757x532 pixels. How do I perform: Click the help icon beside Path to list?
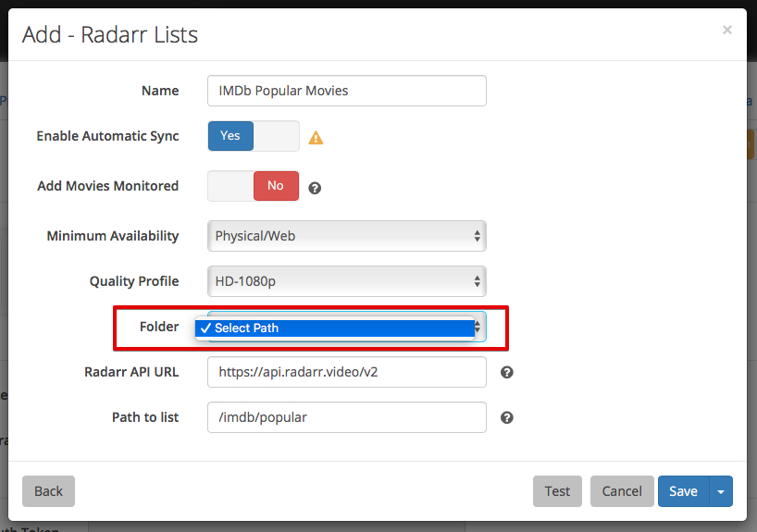tap(507, 417)
